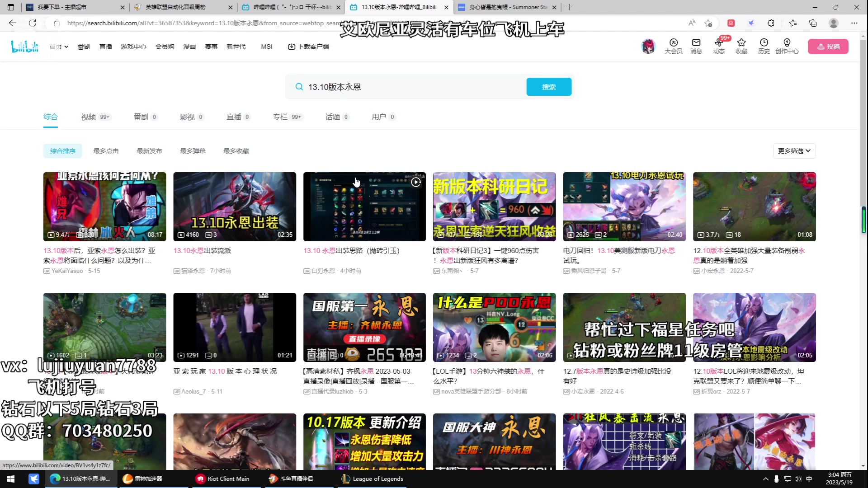Viewport: 868px width, 488px height.
Task: Switch to 直播 results tab
Action: [x=238, y=117]
